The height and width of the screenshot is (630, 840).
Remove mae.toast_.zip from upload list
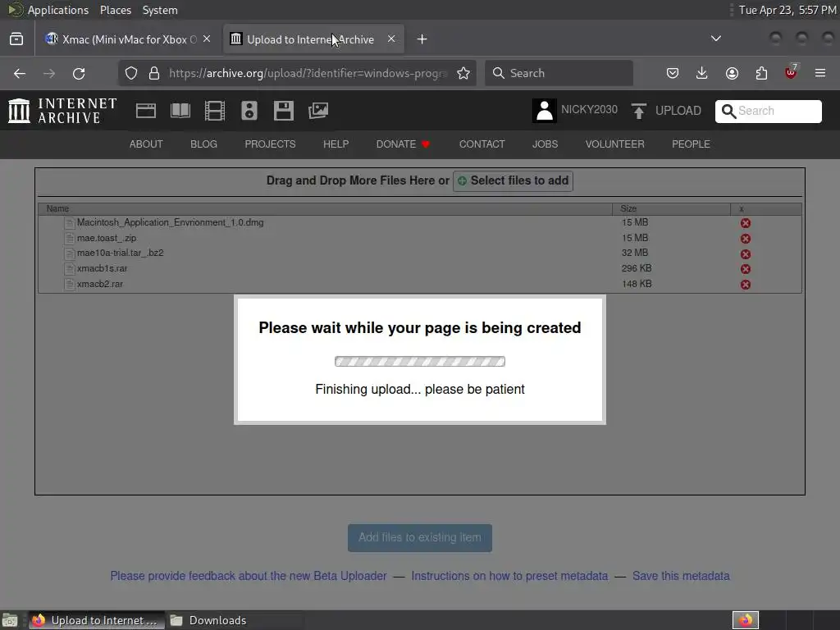[x=745, y=239]
